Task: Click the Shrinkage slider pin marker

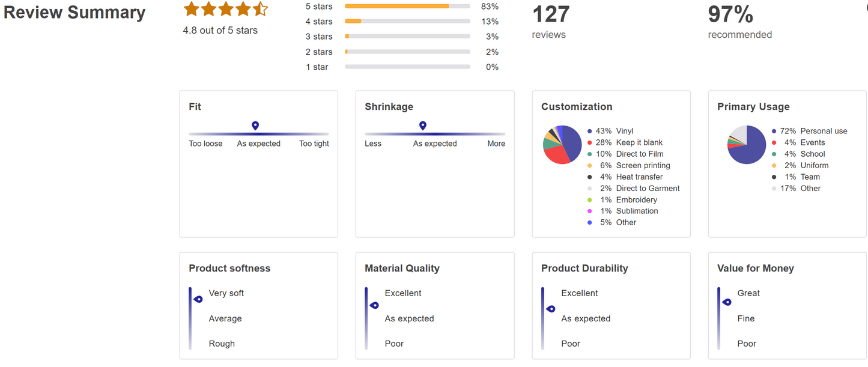Action: (423, 126)
